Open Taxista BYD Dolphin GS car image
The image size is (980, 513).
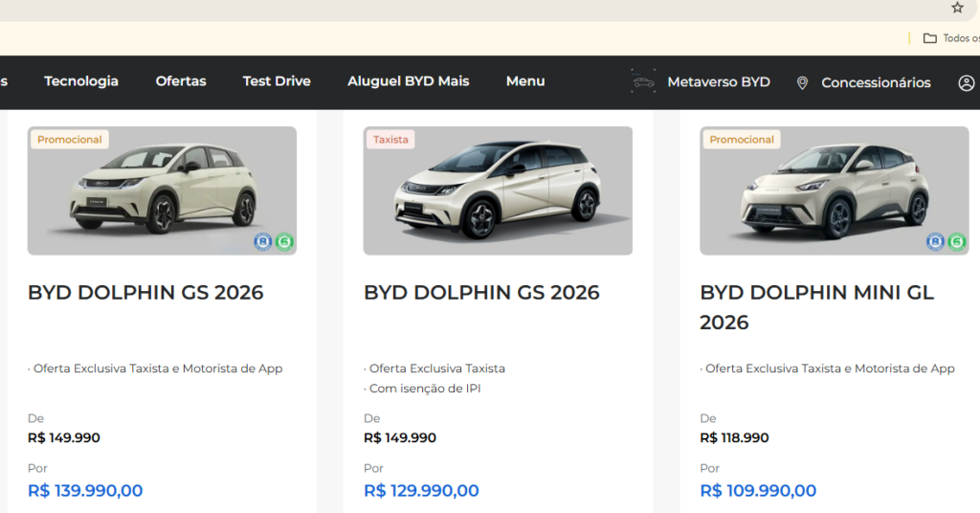coord(498,190)
